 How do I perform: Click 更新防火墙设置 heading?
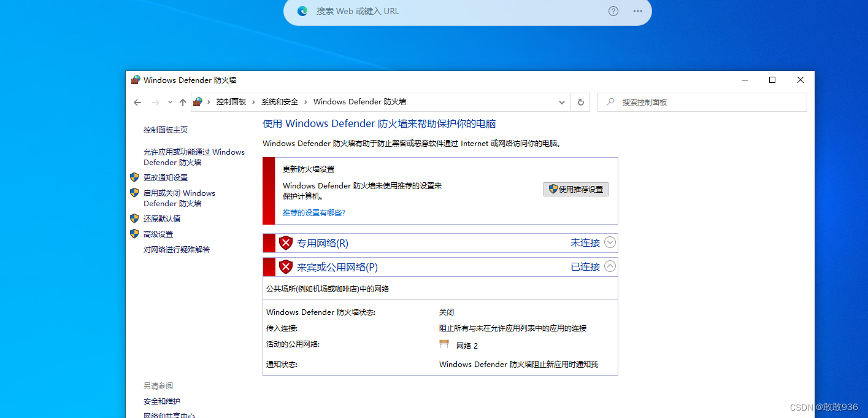click(309, 169)
